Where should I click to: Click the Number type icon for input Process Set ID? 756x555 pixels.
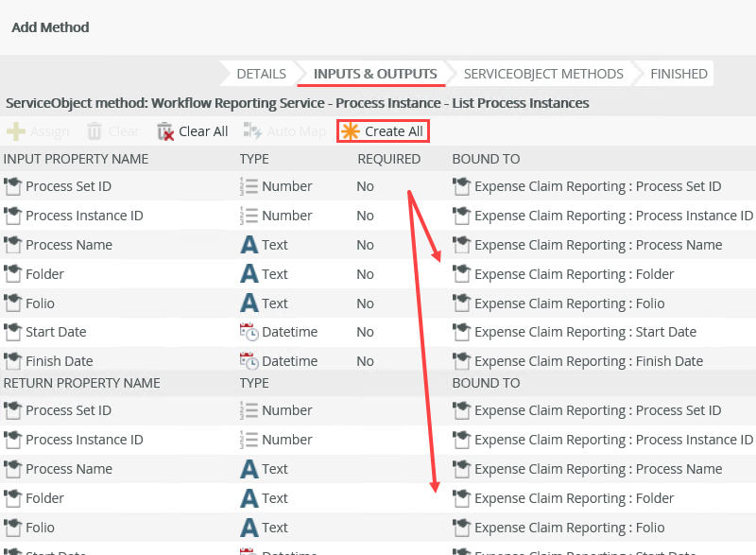tap(249, 186)
